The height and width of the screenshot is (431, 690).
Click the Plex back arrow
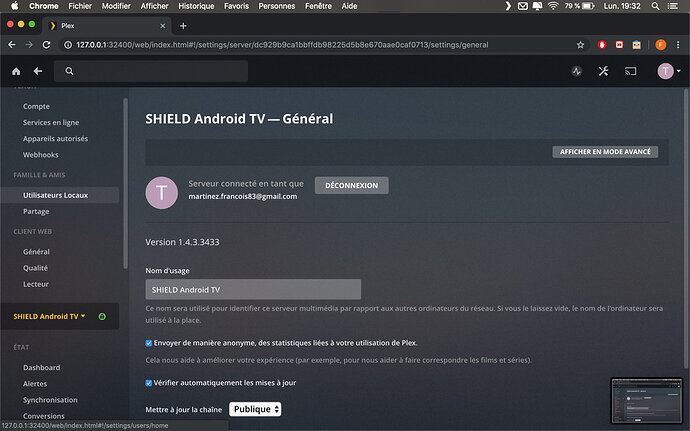pyautogui.click(x=38, y=71)
